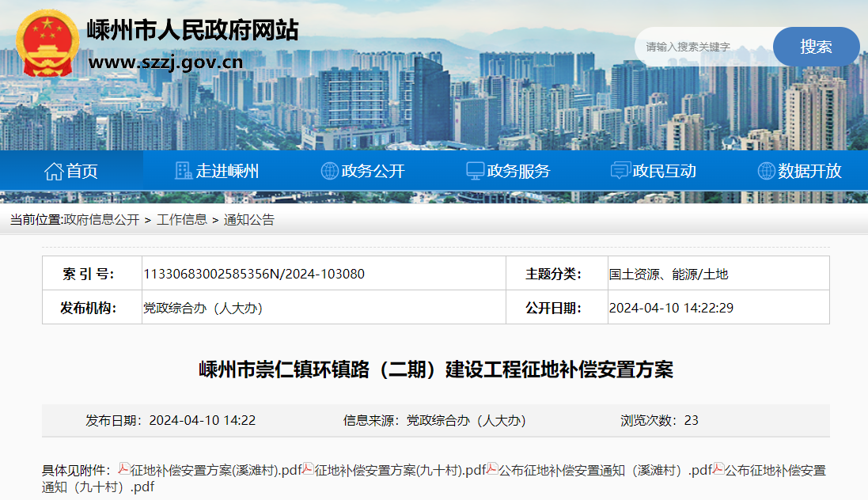Click the home icon beside 首页
This screenshot has width=868, height=500.
pos(54,171)
